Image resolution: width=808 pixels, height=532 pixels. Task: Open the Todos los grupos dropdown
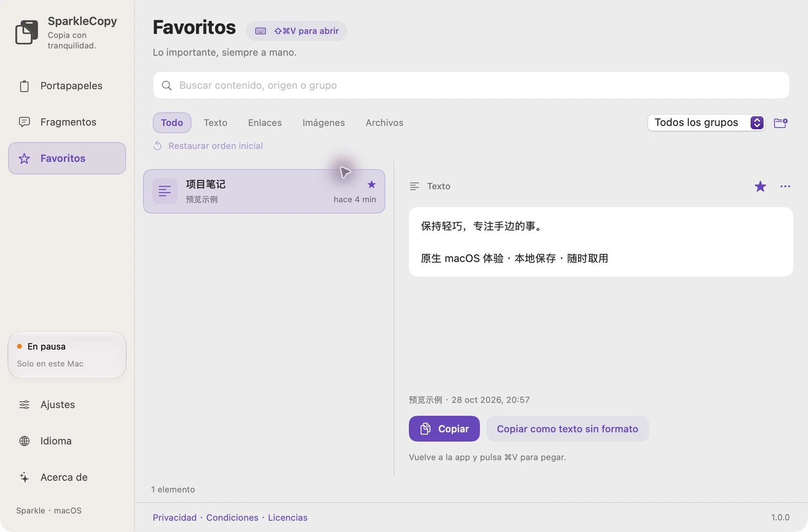click(706, 123)
